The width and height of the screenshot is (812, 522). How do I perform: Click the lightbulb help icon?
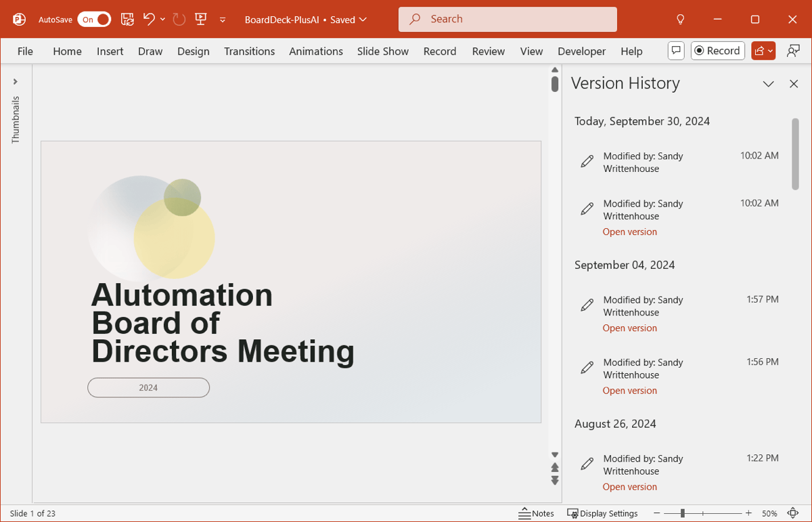pos(681,20)
